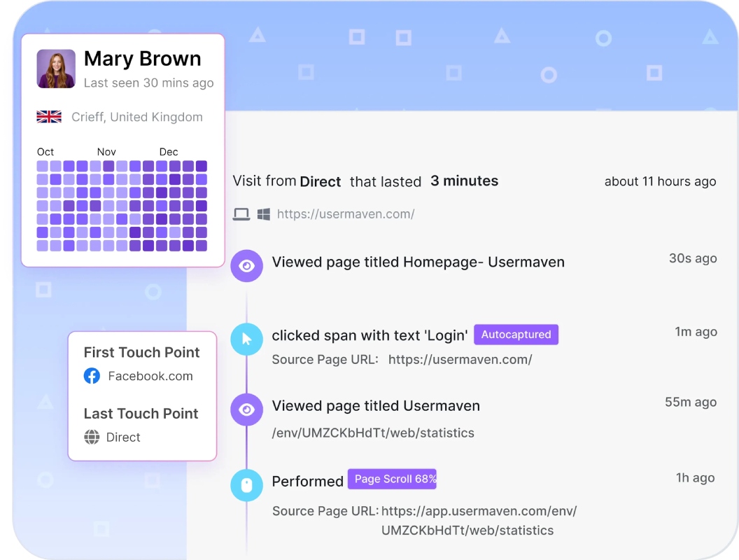Click 'Viewed page titled Homepage- Usermaven' text

418,262
